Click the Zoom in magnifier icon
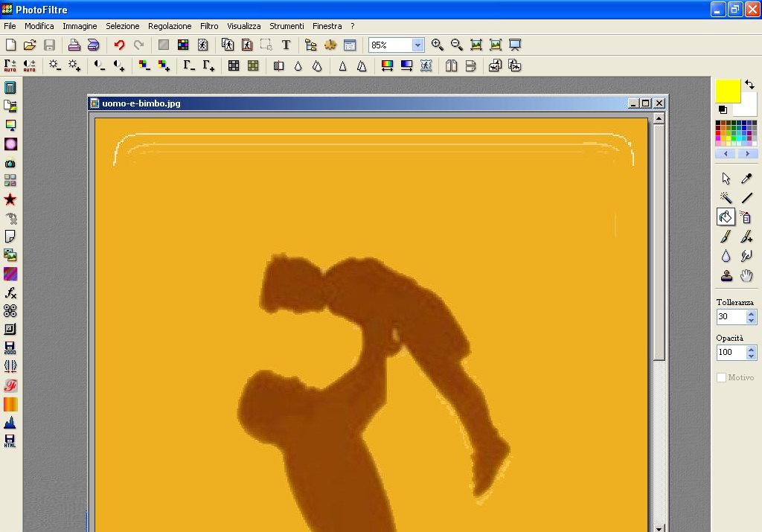The width and height of the screenshot is (762, 532). (438, 45)
